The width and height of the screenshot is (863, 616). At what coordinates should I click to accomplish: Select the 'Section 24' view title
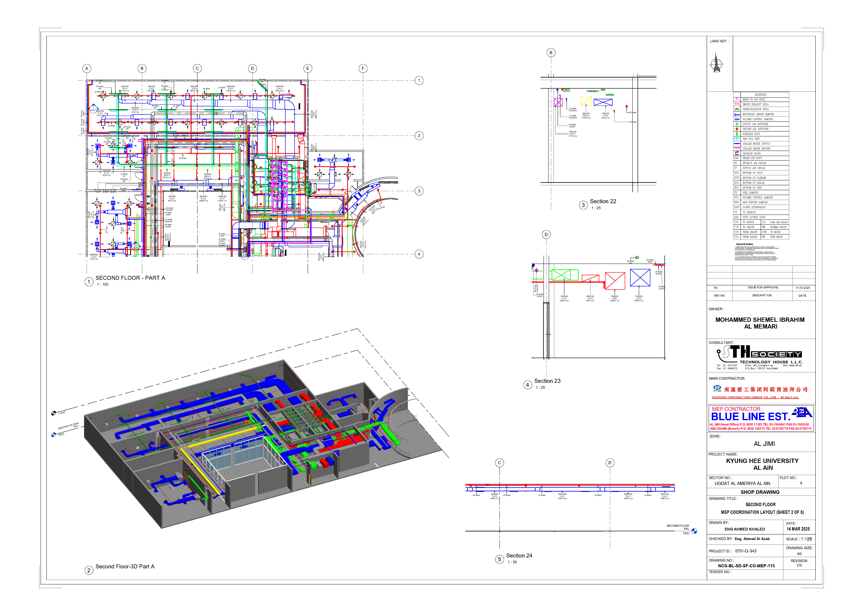coord(519,556)
